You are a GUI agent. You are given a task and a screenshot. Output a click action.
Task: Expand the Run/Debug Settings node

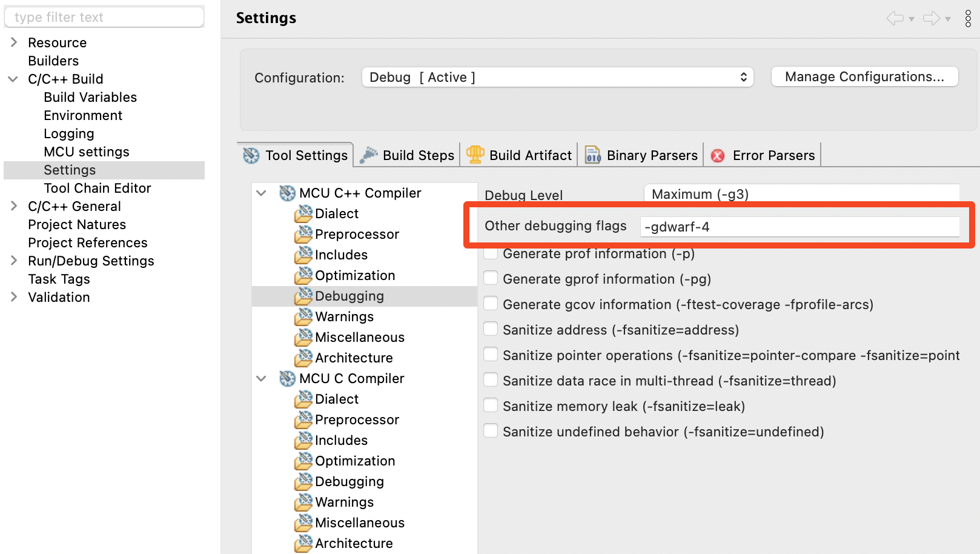point(13,261)
